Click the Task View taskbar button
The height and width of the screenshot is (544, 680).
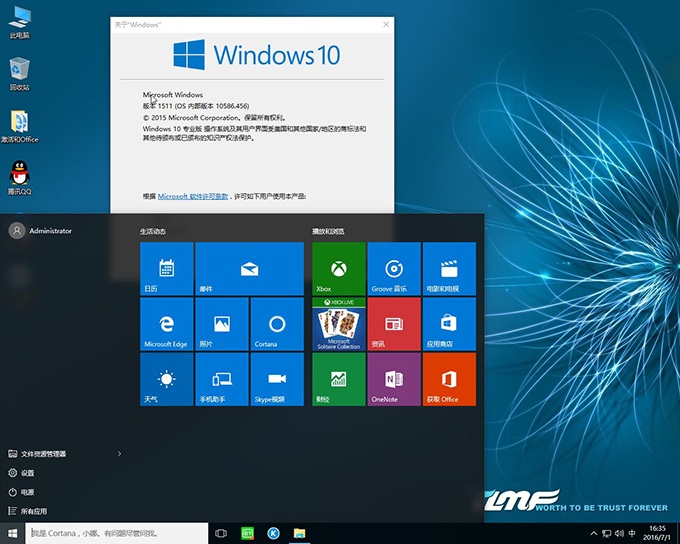tap(221, 534)
